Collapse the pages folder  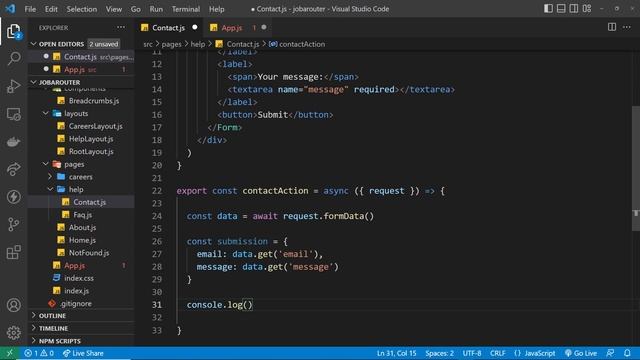coord(74,164)
